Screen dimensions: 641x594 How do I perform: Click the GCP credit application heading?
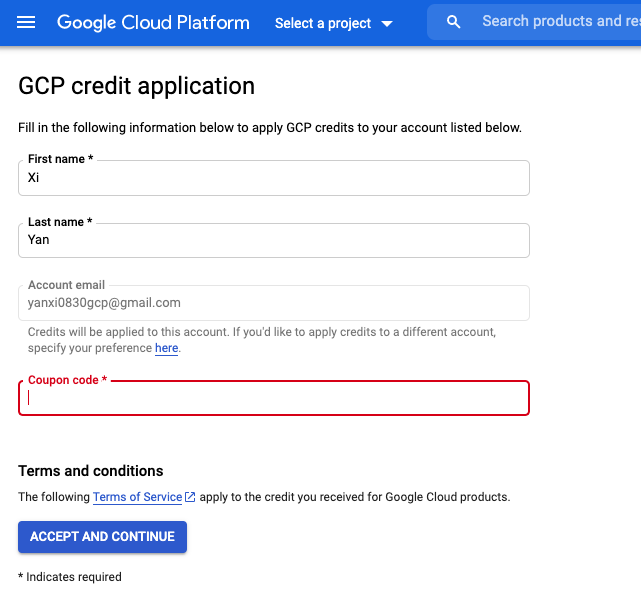[137, 86]
